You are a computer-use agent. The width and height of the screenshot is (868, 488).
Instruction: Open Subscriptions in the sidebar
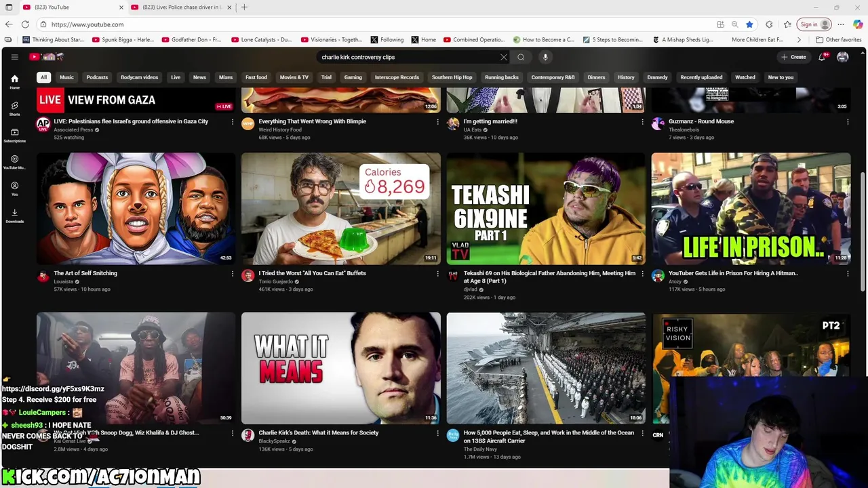(x=14, y=135)
